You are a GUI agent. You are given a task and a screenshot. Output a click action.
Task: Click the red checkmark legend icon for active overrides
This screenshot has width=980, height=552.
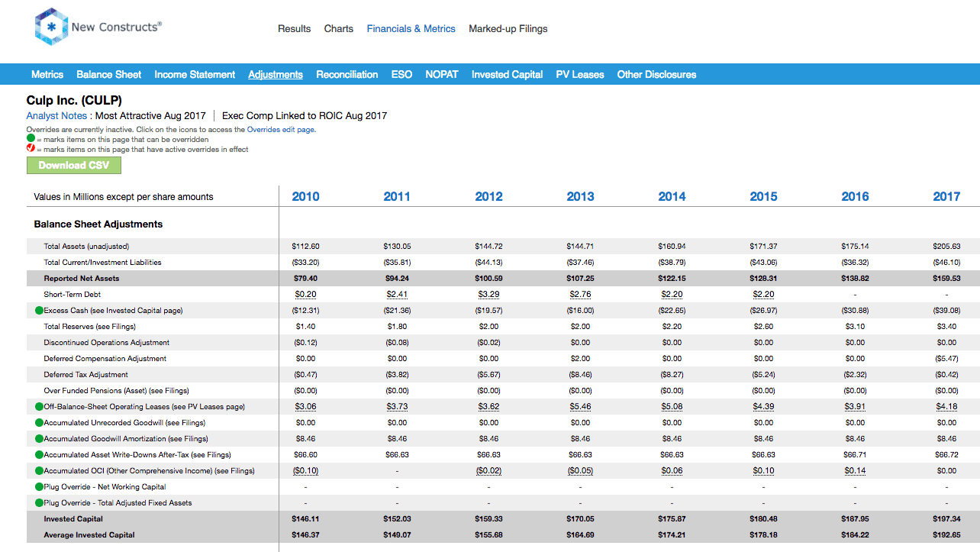pyautogui.click(x=31, y=149)
